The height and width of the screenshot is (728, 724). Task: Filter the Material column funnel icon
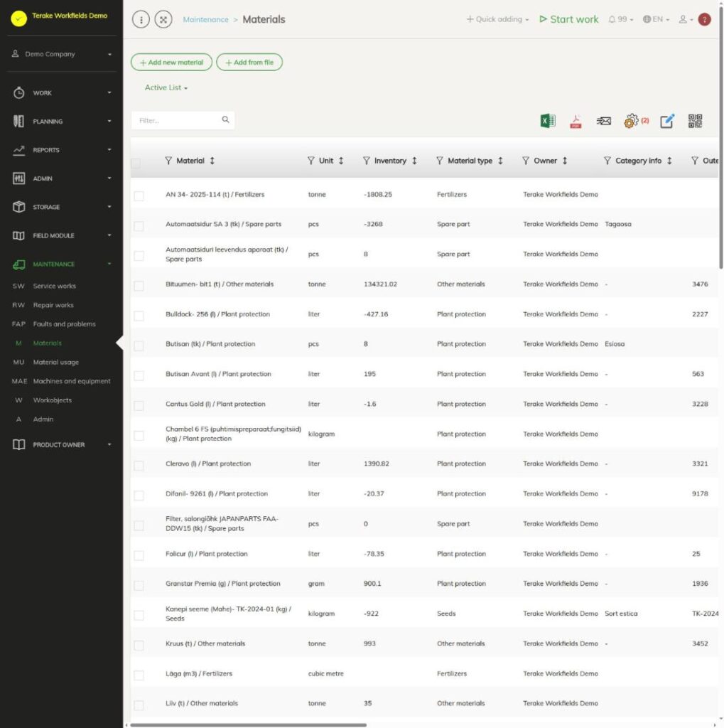pos(168,161)
